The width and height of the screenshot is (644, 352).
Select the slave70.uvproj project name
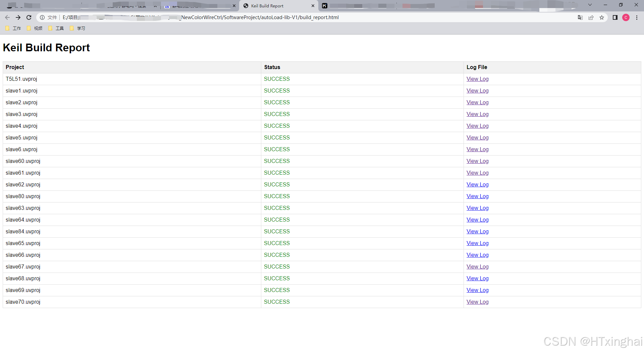coord(23,302)
